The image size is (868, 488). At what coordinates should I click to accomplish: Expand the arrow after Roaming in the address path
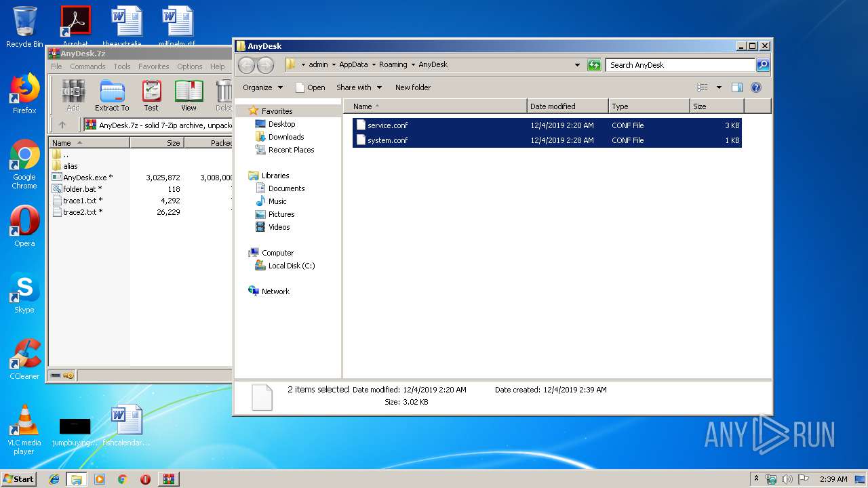pyautogui.click(x=413, y=64)
